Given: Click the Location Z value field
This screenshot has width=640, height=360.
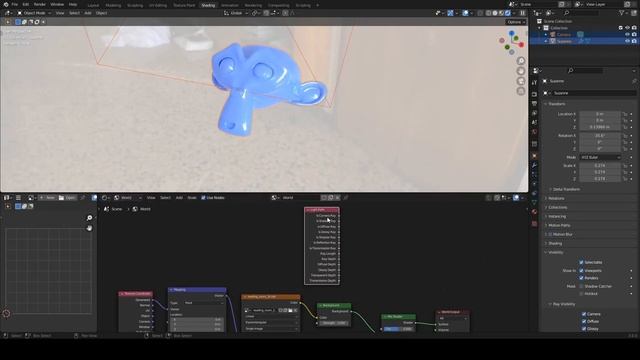Looking at the screenshot, I should tap(600, 127).
